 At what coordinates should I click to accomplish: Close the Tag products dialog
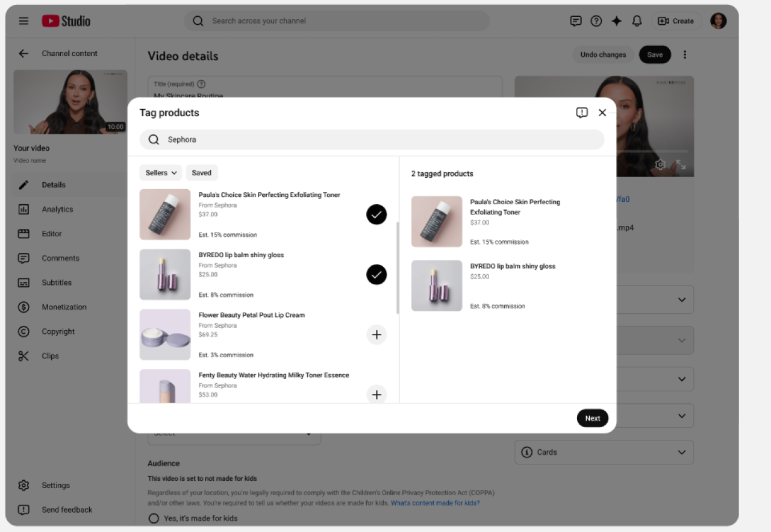pyautogui.click(x=602, y=113)
